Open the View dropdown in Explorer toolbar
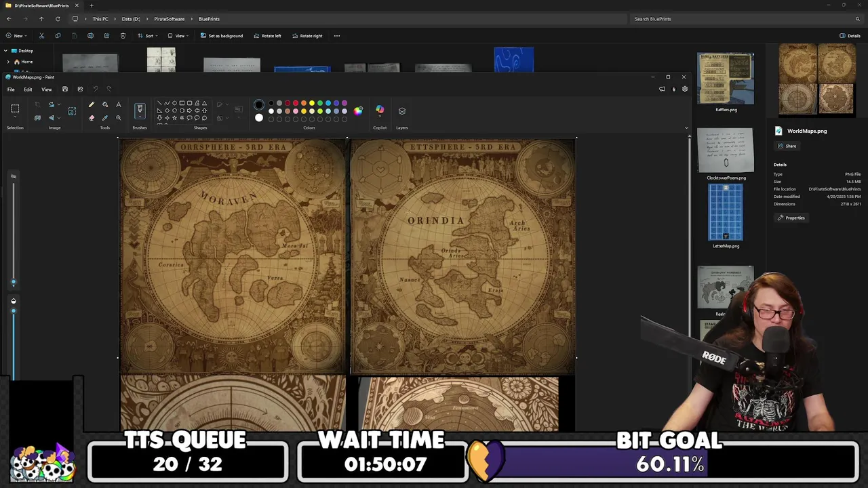 (x=178, y=35)
